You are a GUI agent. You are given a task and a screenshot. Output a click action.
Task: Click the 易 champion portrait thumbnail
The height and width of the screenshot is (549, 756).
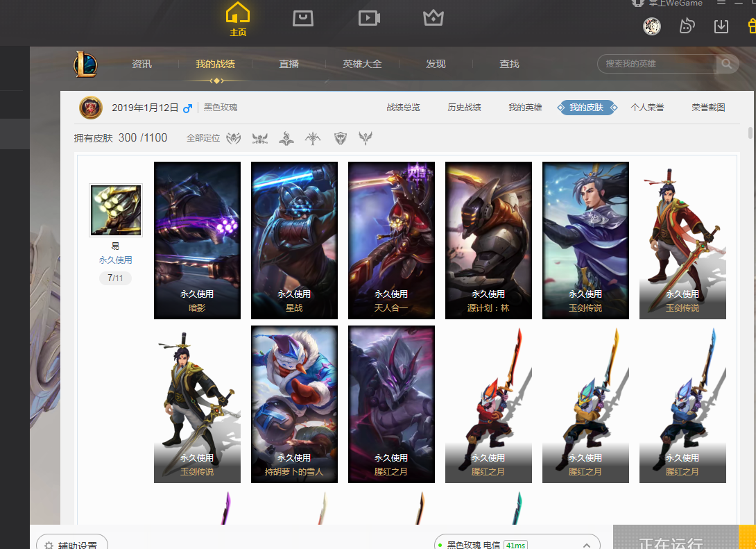pyautogui.click(x=116, y=210)
